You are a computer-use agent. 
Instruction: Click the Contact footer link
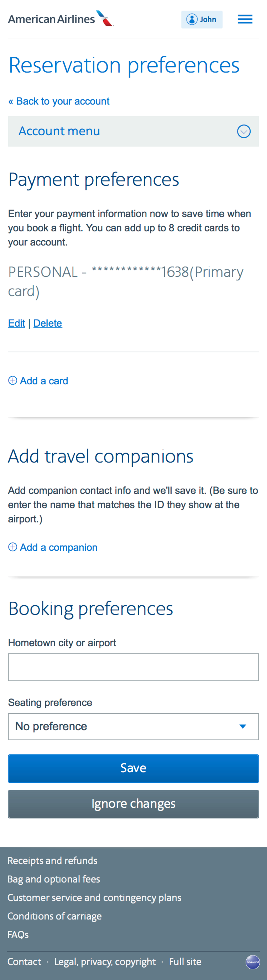point(24,962)
